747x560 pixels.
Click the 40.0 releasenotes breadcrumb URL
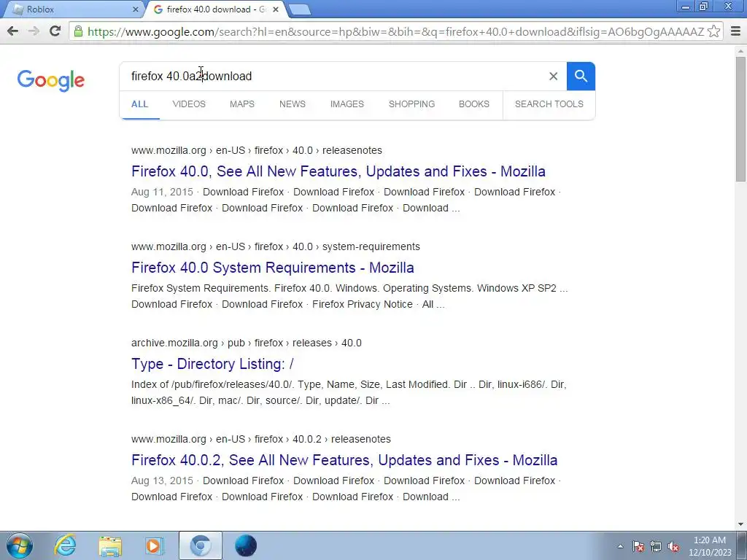coord(257,150)
